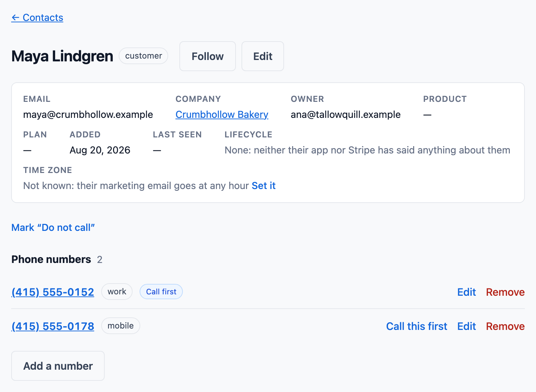Click the mobile label tag
Screen dimensions: 536x392
[121, 326]
